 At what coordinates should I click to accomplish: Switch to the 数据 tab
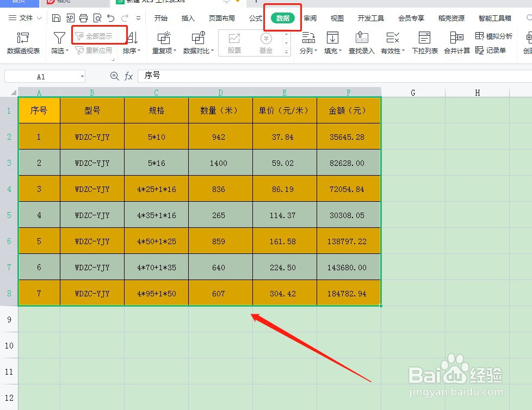coord(283,18)
